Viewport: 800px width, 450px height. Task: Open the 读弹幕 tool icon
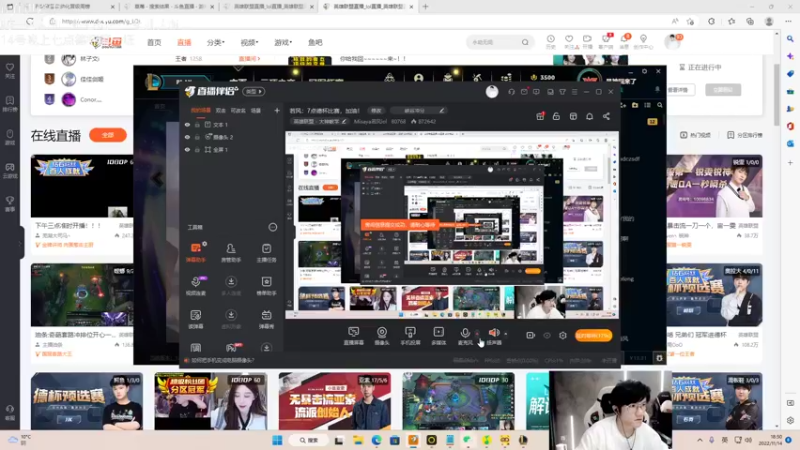tap(195, 318)
